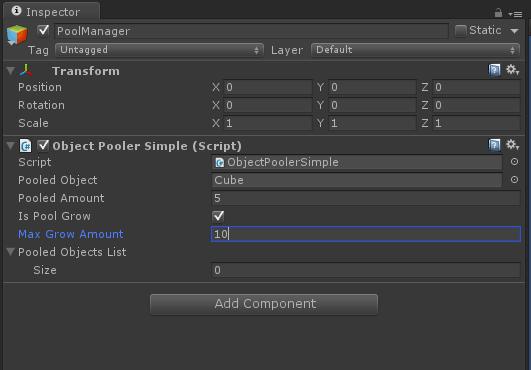Click Position Y field
Screen dimensions: 531x370
(x=372, y=87)
